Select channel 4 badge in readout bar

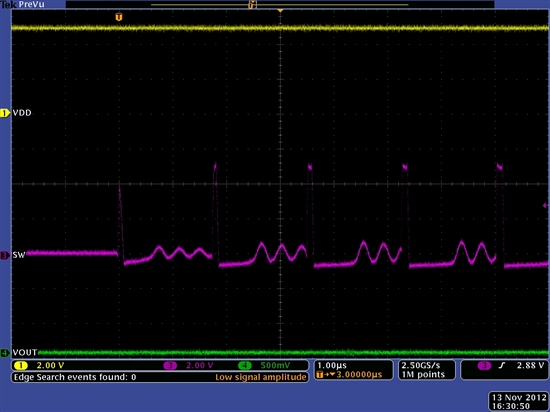pos(244,366)
